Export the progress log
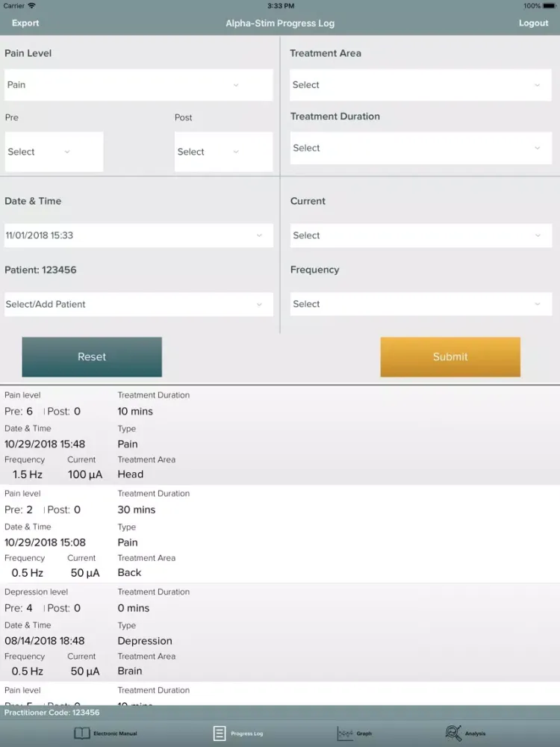The image size is (560, 747). click(x=25, y=23)
